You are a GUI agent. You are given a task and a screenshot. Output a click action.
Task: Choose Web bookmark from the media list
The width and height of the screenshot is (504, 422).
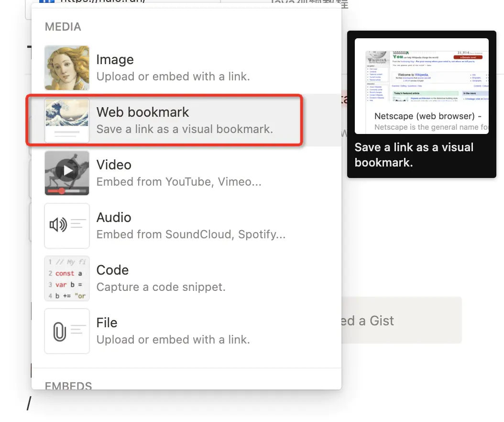[x=186, y=121]
